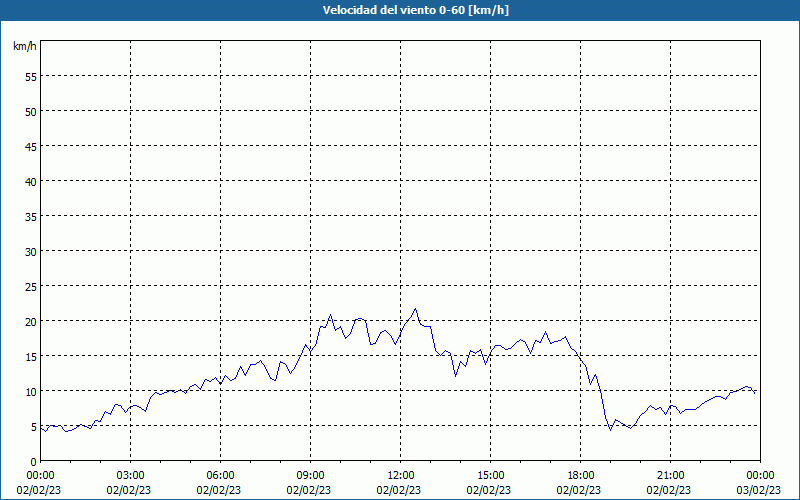Click the 03:00 time axis label
800x500 pixels.
[x=130, y=475]
